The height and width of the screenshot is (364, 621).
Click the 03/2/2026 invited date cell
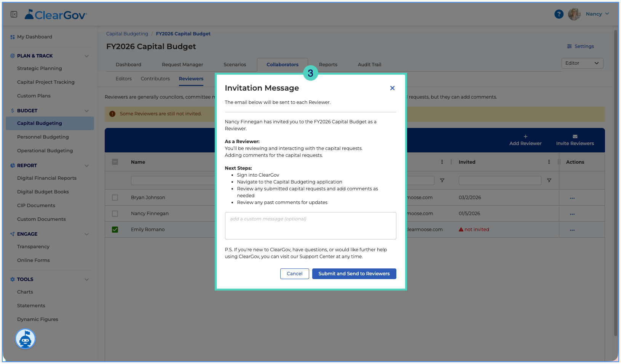tap(470, 198)
